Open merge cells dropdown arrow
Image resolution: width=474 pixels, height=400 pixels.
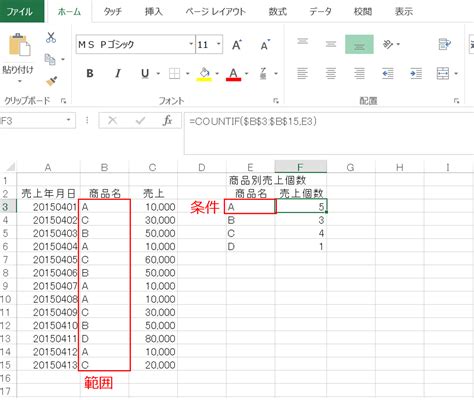point(456,74)
